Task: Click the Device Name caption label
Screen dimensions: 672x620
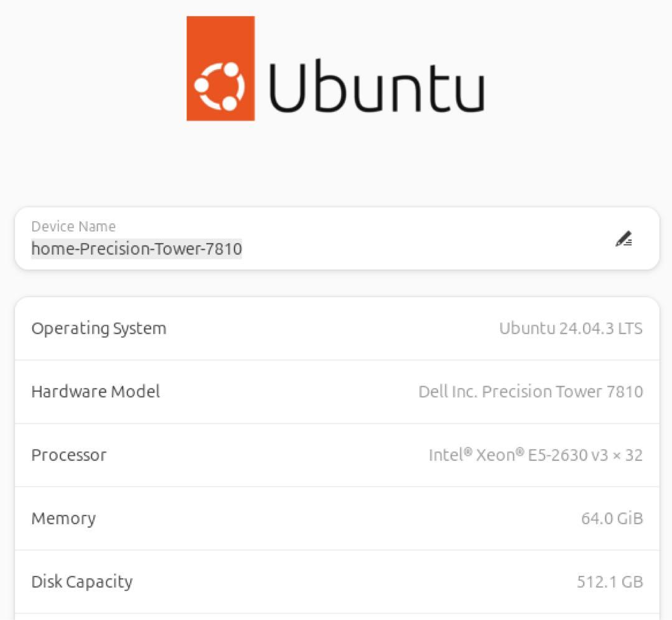Action: [x=73, y=226]
